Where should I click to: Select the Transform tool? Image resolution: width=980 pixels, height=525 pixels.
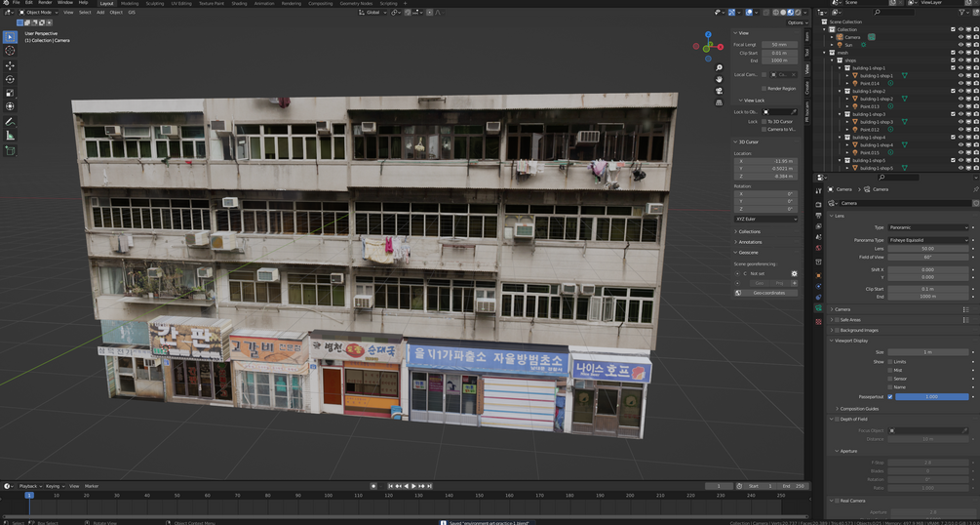pyautogui.click(x=10, y=106)
